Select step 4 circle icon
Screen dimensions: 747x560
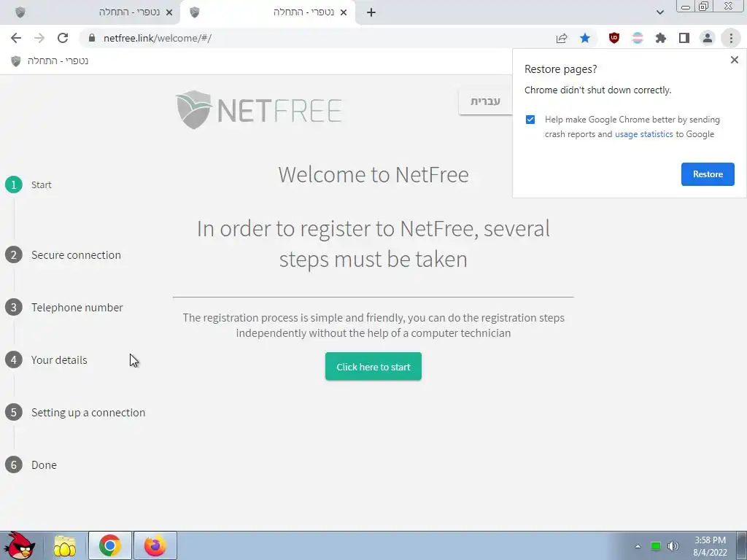[14, 360]
